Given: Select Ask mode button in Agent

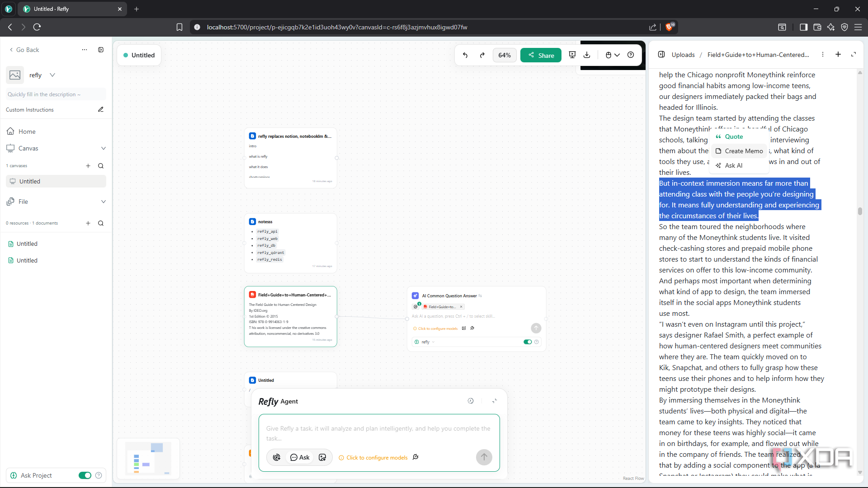Looking at the screenshot, I should (x=300, y=457).
